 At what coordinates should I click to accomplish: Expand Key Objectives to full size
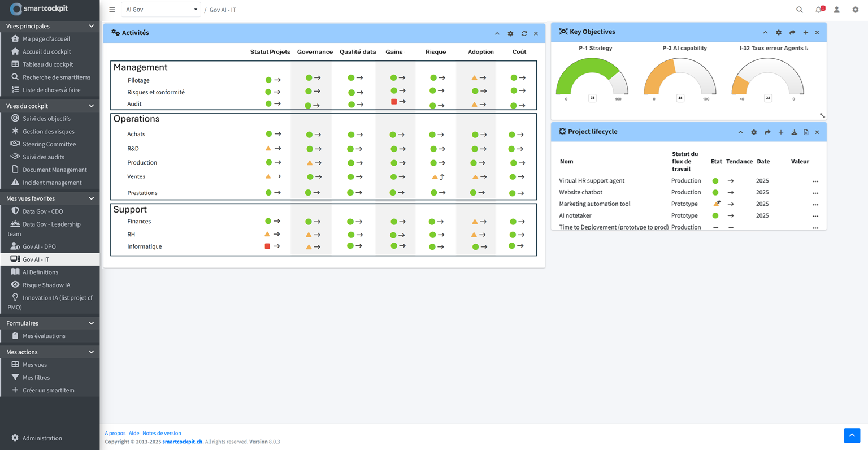click(x=822, y=116)
